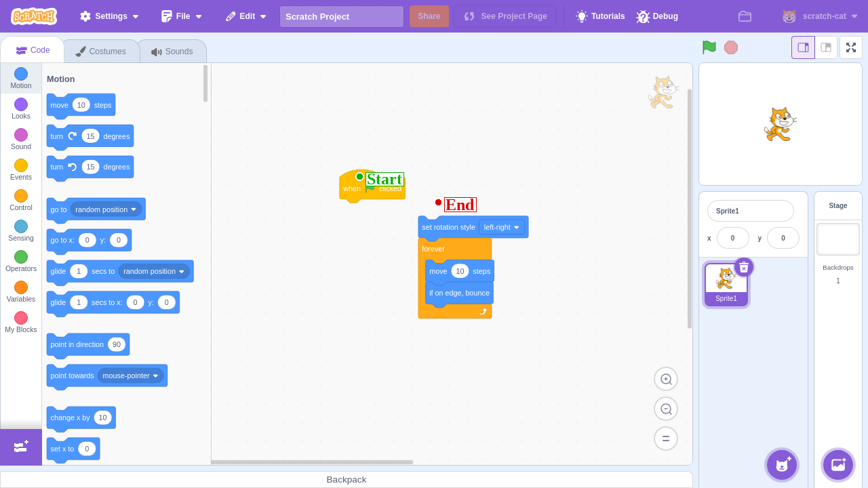Reset workspace zoom to default
This screenshot has width=868, height=488.
(666, 438)
